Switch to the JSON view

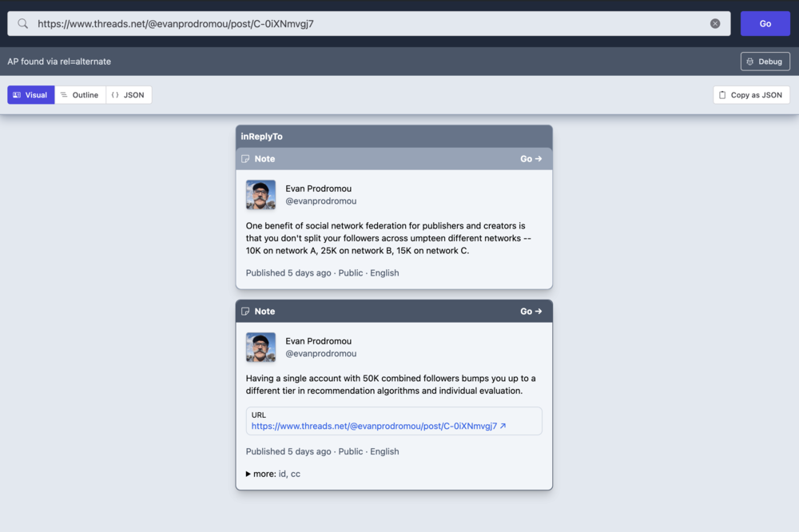click(x=129, y=95)
